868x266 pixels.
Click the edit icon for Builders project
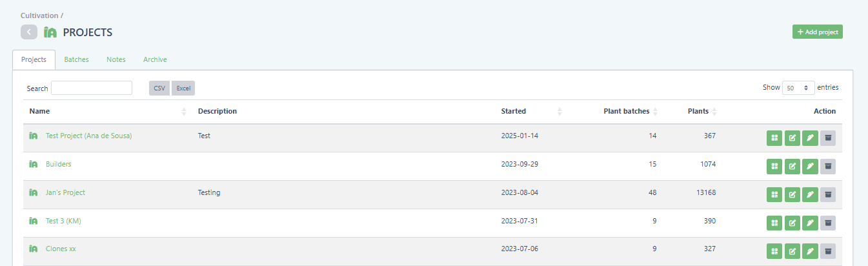click(x=792, y=166)
